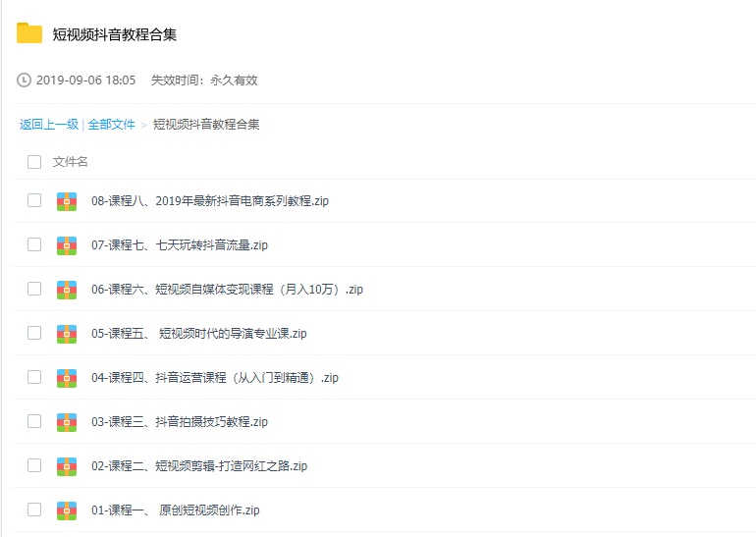Click zip icon for 03-课程三 抖音拍摄技巧教程

point(67,422)
